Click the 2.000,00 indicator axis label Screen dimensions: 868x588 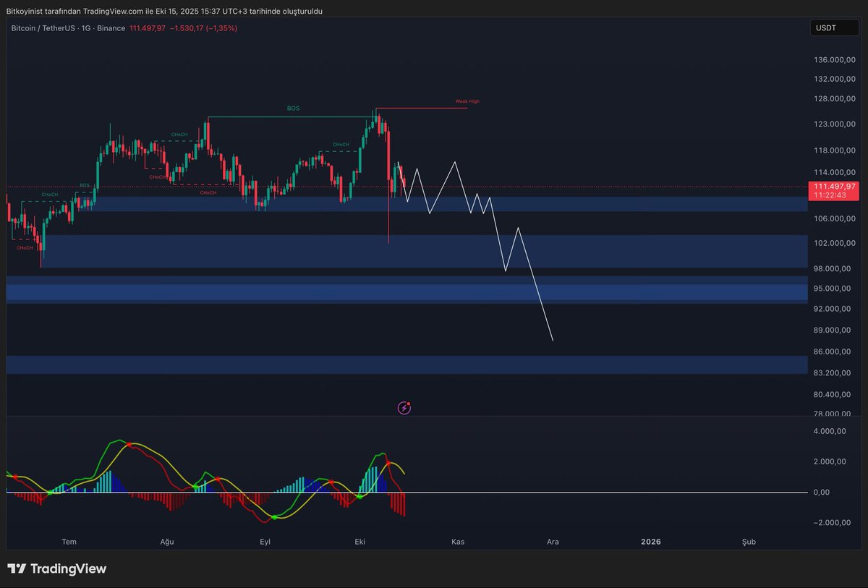(x=830, y=461)
